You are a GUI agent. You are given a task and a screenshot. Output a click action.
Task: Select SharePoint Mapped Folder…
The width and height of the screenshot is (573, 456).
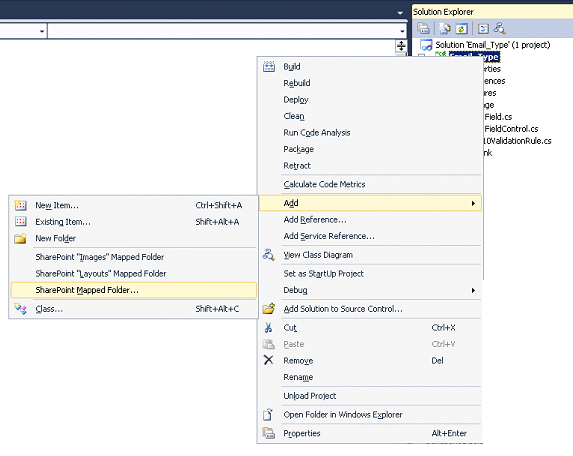click(x=133, y=290)
